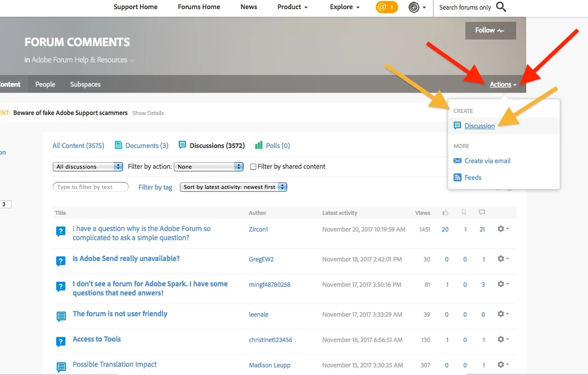This screenshot has height=375, width=588.
Task: Click Show Details on the scam announcement
Action: 148,113
